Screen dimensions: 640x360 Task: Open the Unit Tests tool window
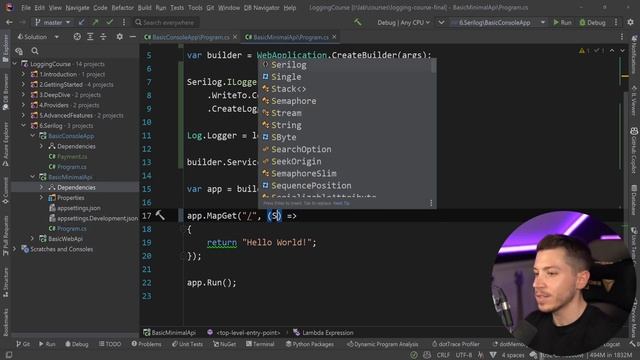click(187, 344)
